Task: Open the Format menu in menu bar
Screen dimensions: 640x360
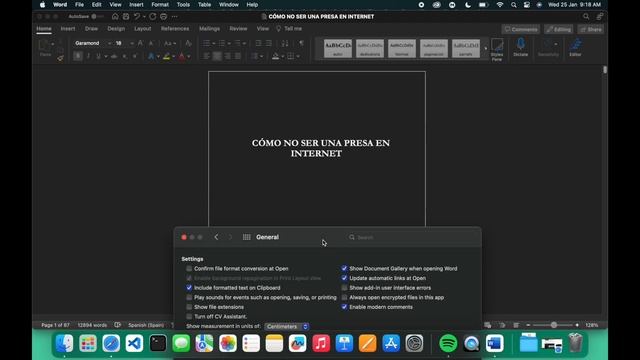Action: [160, 5]
